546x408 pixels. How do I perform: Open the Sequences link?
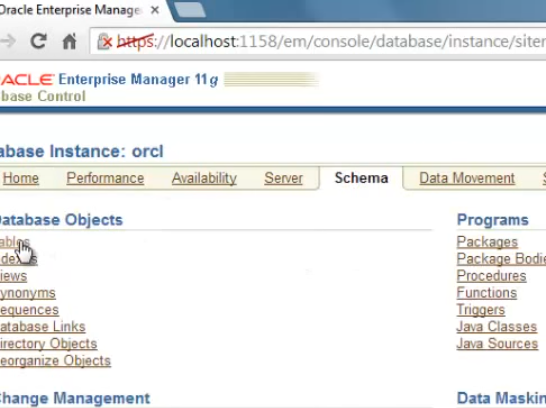click(x=29, y=310)
